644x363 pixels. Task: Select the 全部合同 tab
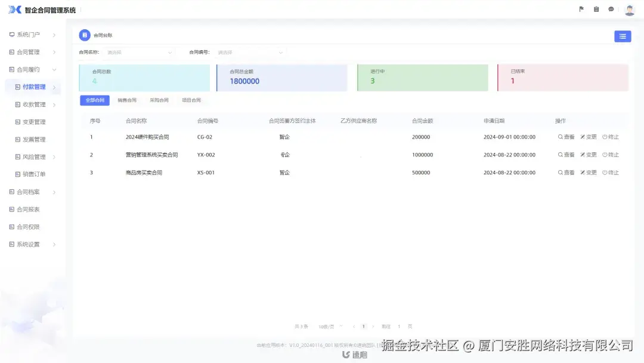click(95, 100)
